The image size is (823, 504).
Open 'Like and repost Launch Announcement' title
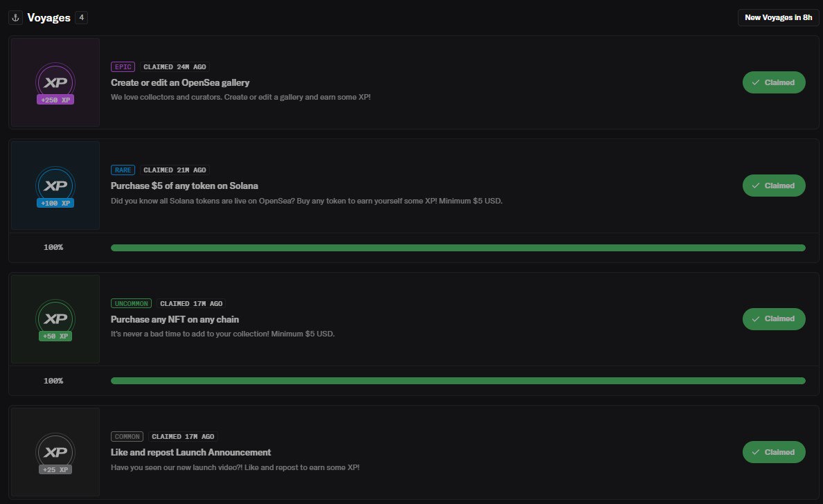tap(191, 452)
